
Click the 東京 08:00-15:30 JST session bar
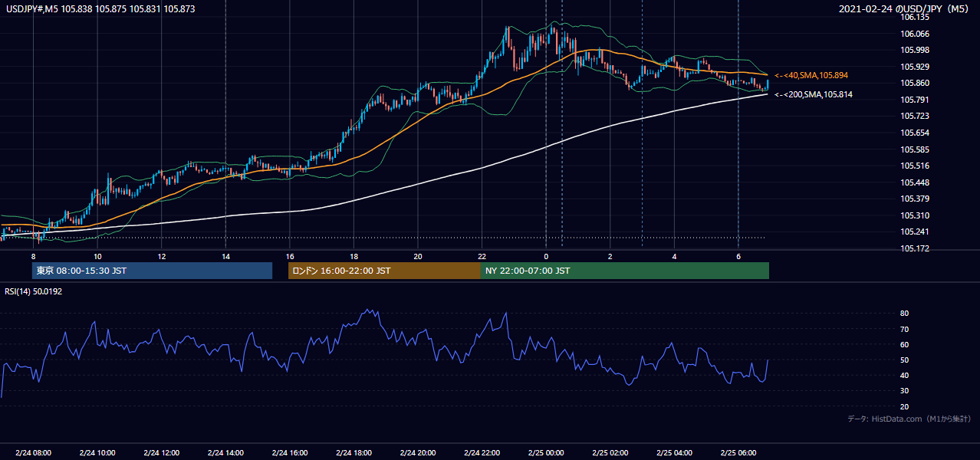[x=153, y=271]
